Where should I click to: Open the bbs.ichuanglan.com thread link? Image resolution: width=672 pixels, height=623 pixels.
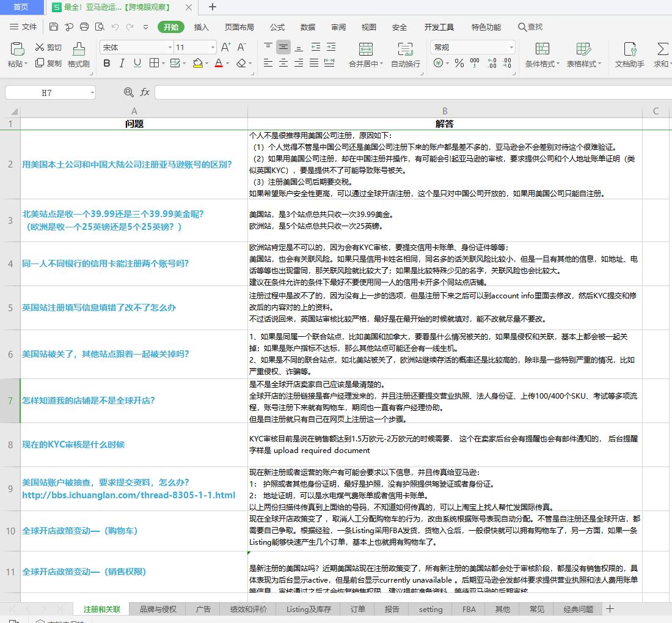point(128,495)
